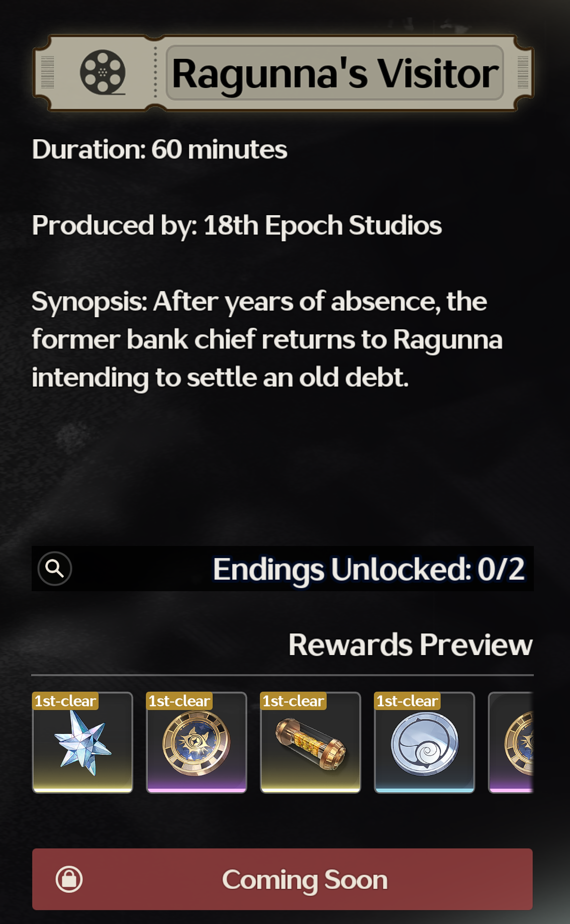Open the magnifier for ending details

(x=55, y=569)
